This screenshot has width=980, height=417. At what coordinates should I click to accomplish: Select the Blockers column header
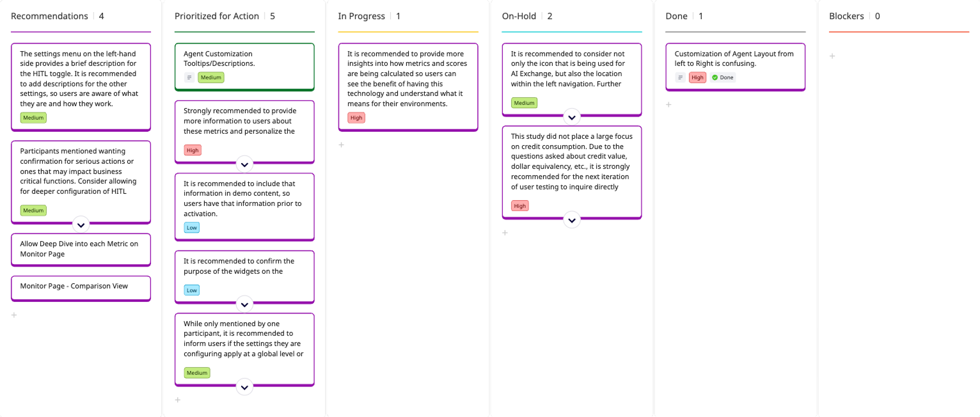click(846, 16)
